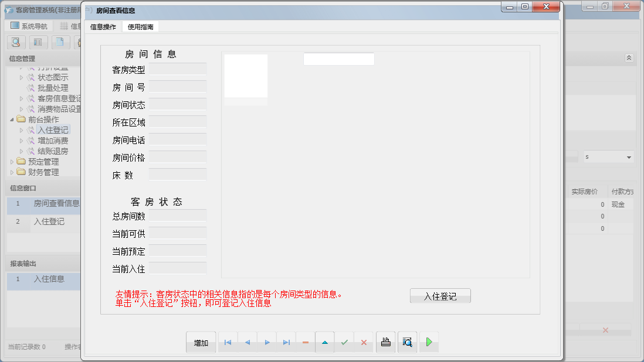Go to the first record in the navigator
The height and width of the screenshot is (362, 644).
228,342
